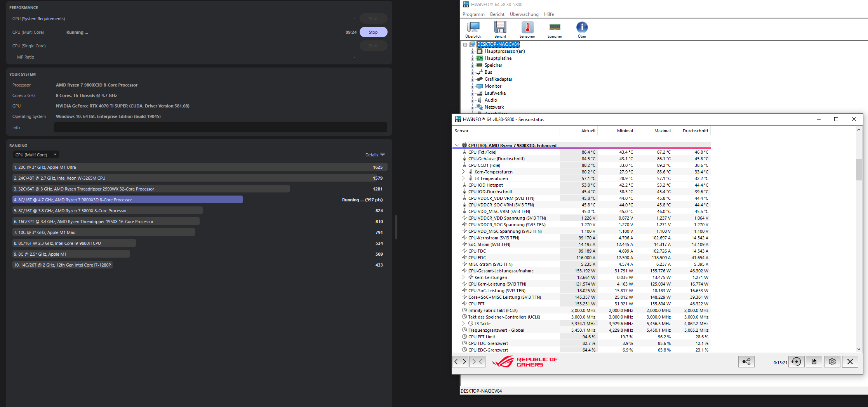This screenshot has height=407, width=868.
Task: Click the Ryzen 7 9800X3D ranking bar
Action: tap(127, 200)
